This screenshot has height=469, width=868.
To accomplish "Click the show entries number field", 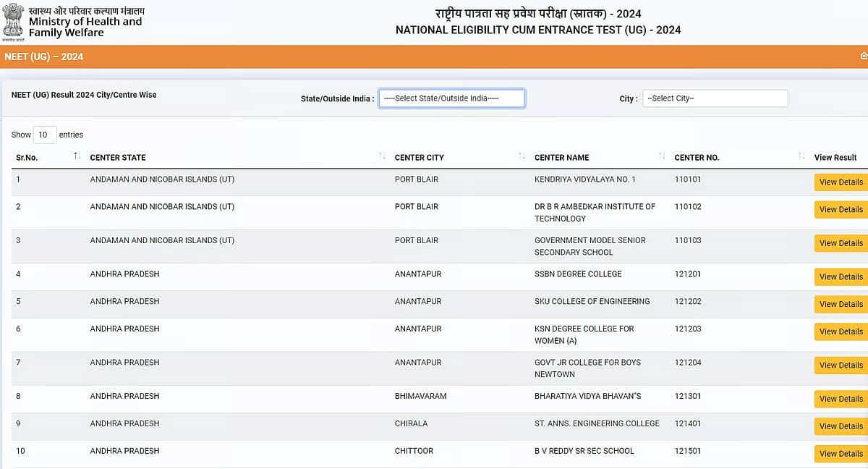I will [45, 135].
